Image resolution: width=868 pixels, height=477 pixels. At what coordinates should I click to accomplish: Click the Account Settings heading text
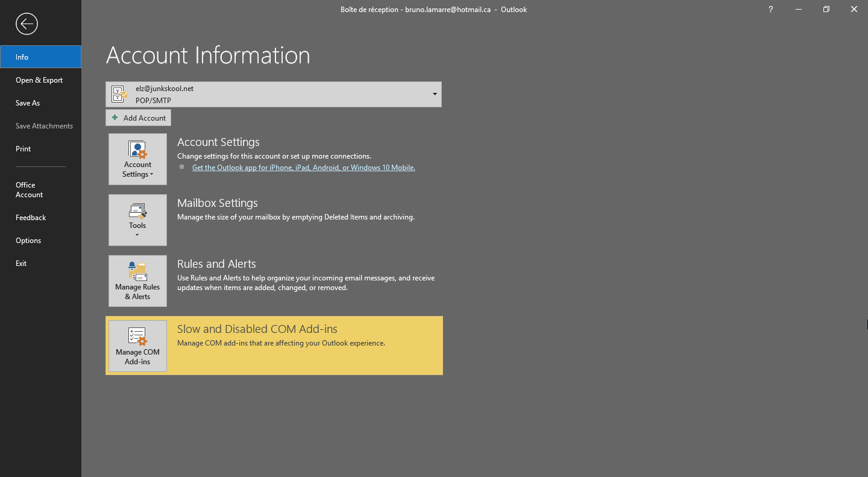tap(218, 142)
